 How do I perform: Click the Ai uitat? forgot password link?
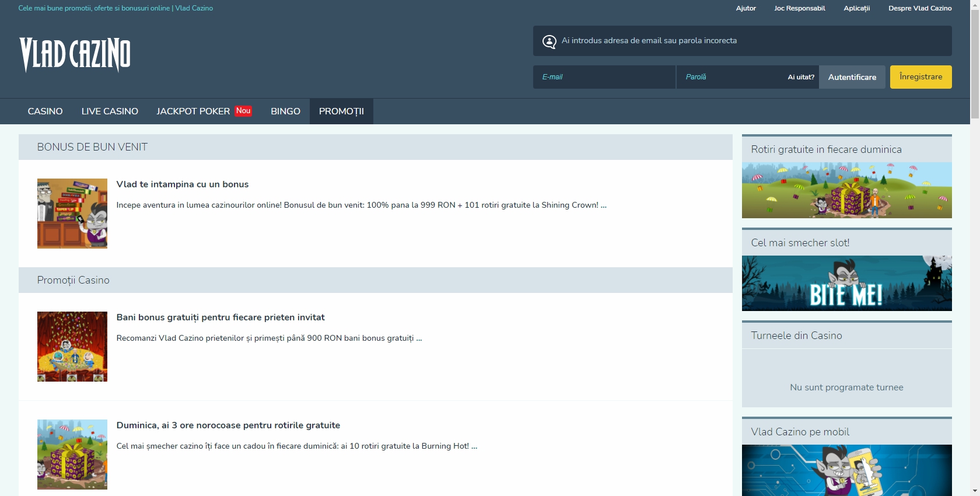pos(801,77)
